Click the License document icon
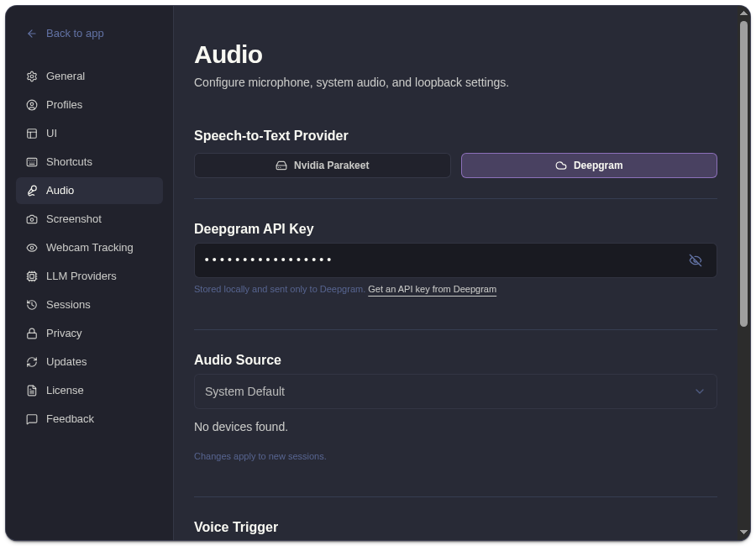Viewport: 756px width, 546px height. pos(32,391)
